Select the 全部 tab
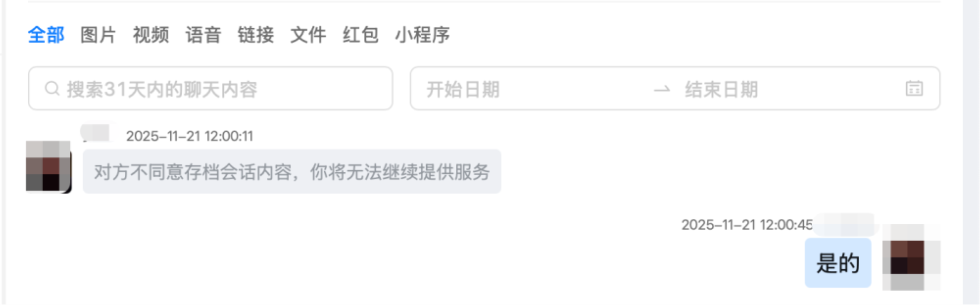 point(46,35)
